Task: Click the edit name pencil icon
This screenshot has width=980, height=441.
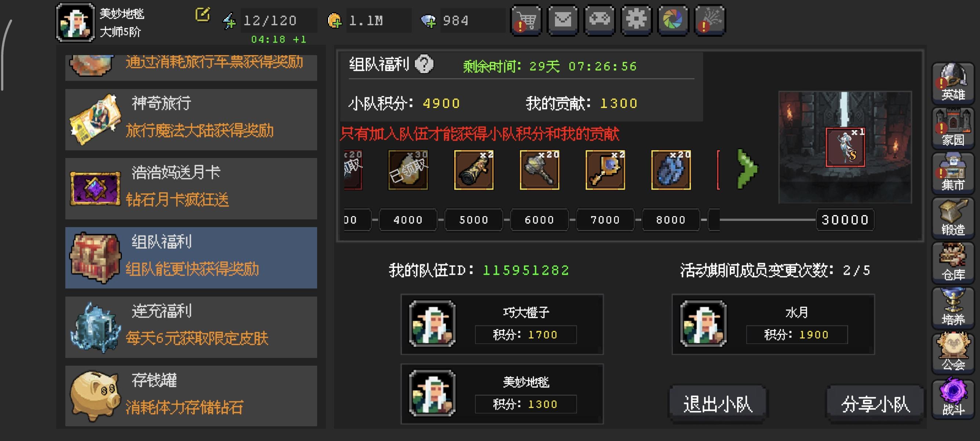Action: tap(202, 15)
